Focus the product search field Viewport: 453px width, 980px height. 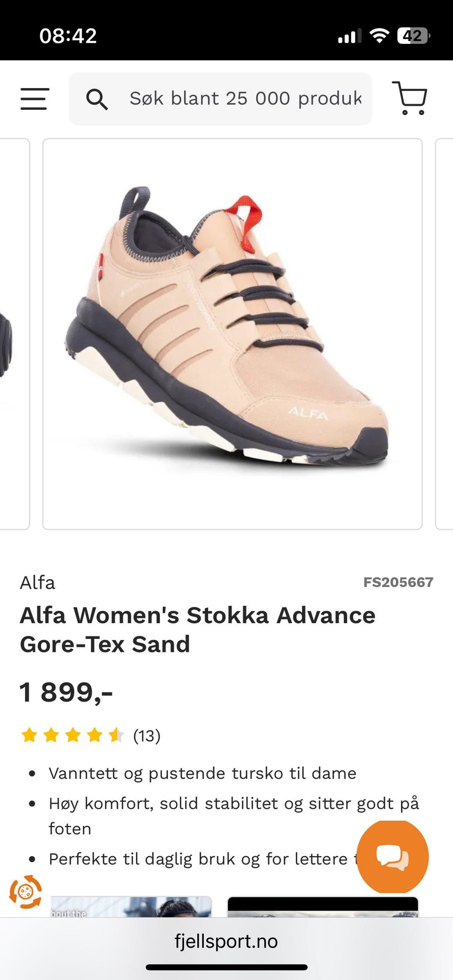(220, 99)
